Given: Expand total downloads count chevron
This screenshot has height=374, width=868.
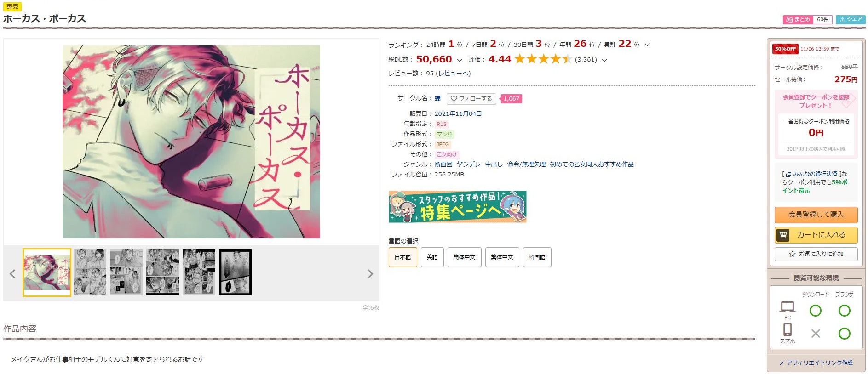Looking at the screenshot, I should pos(459,60).
